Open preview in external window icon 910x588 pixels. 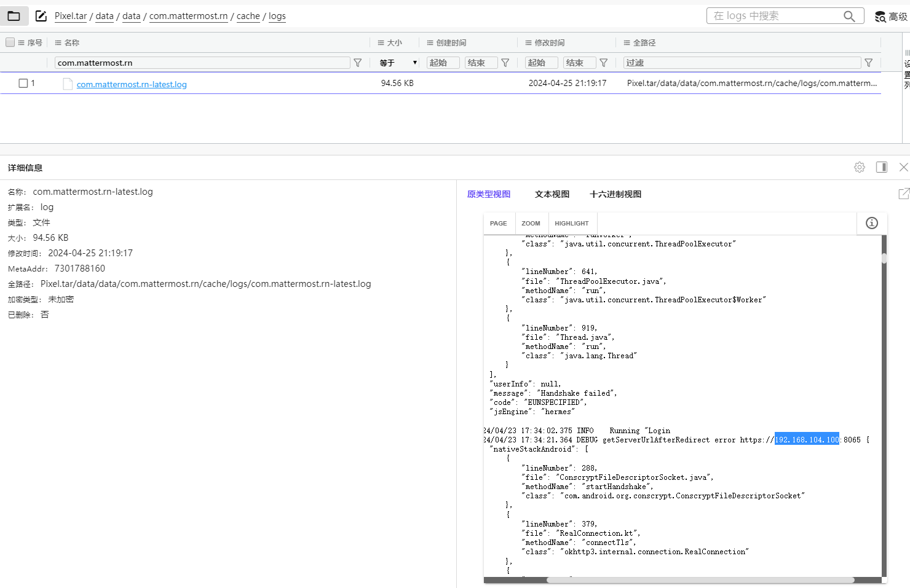coord(903,194)
